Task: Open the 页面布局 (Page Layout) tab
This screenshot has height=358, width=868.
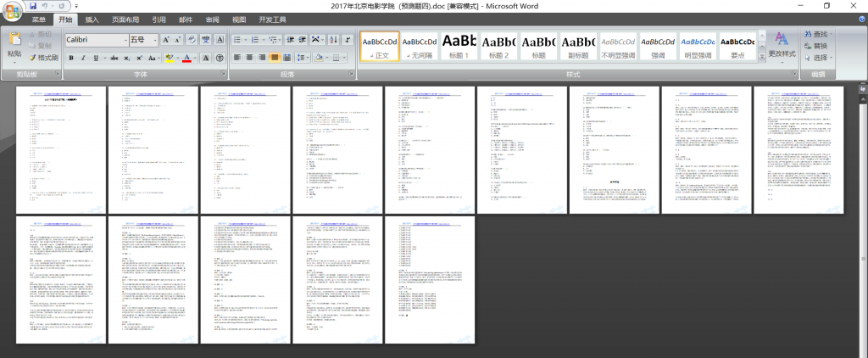Action: 125,19
